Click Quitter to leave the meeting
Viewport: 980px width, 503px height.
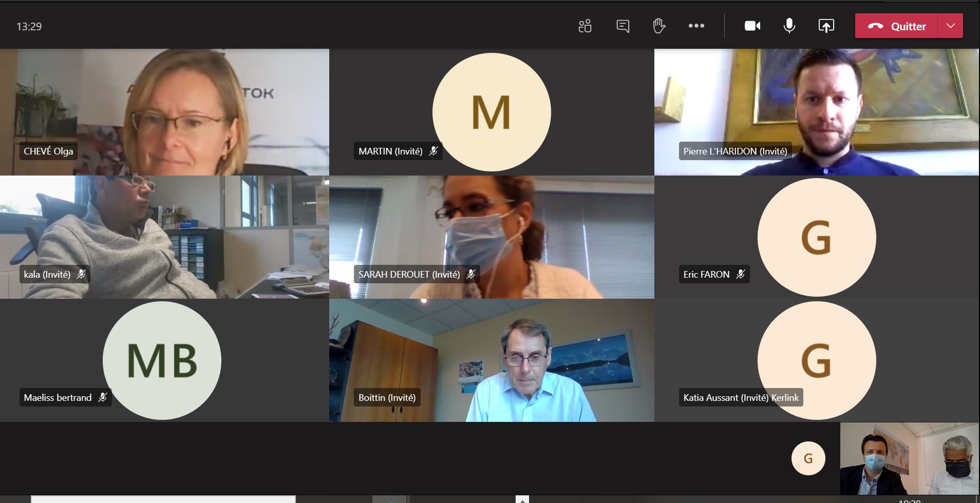[x=897, y=26]
